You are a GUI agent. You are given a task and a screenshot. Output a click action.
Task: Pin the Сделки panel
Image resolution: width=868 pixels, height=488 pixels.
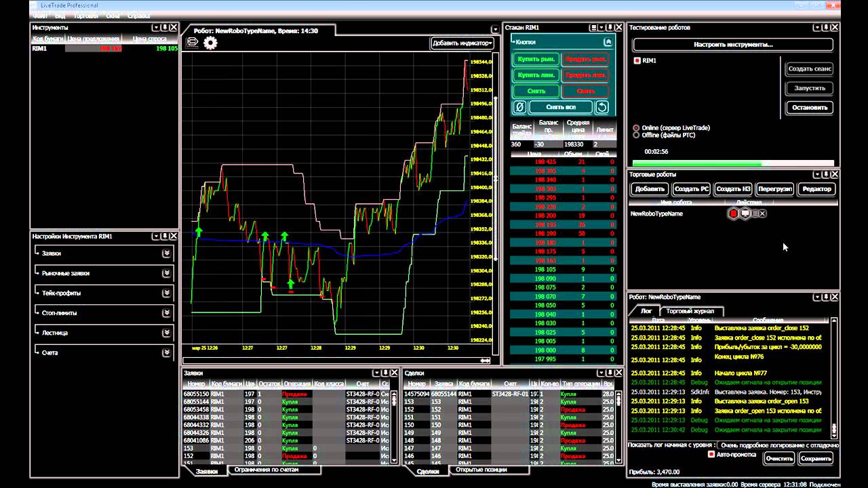pyautogui.click(x=610, y=373)
